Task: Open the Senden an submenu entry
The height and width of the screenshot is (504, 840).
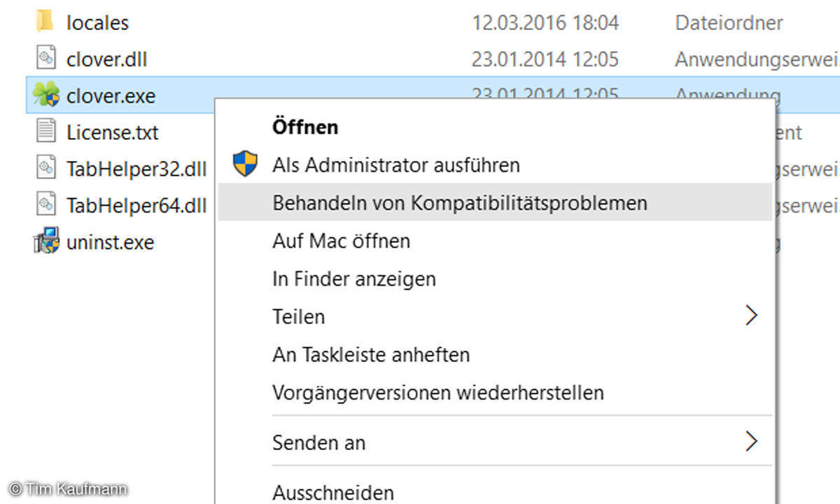Action: 318,442
